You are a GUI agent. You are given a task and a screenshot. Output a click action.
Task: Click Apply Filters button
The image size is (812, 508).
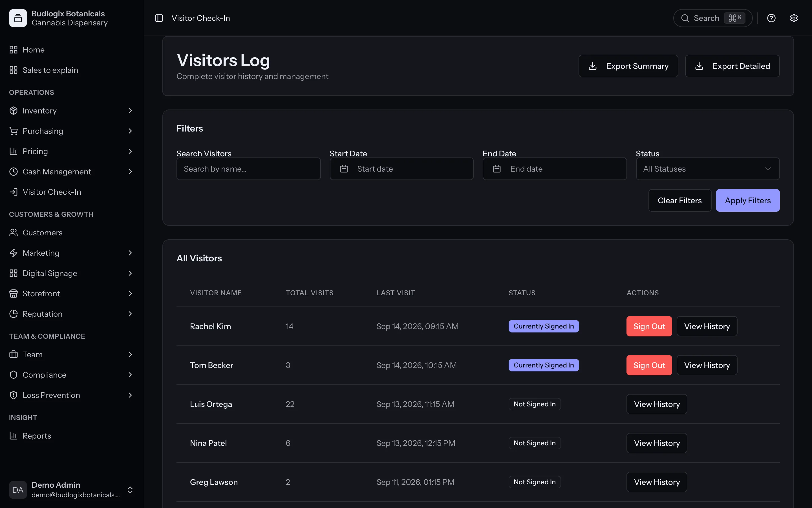click(x=748, y=200)
